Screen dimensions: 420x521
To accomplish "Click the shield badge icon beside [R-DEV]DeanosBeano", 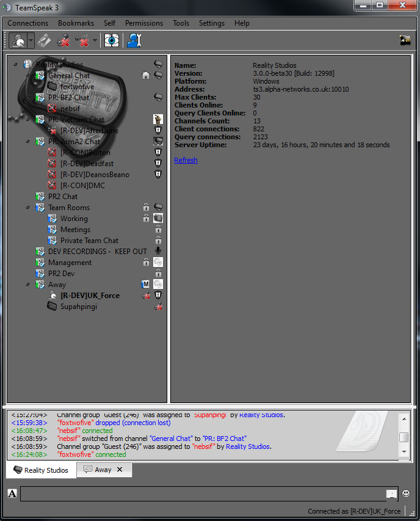I will [158, 174].
